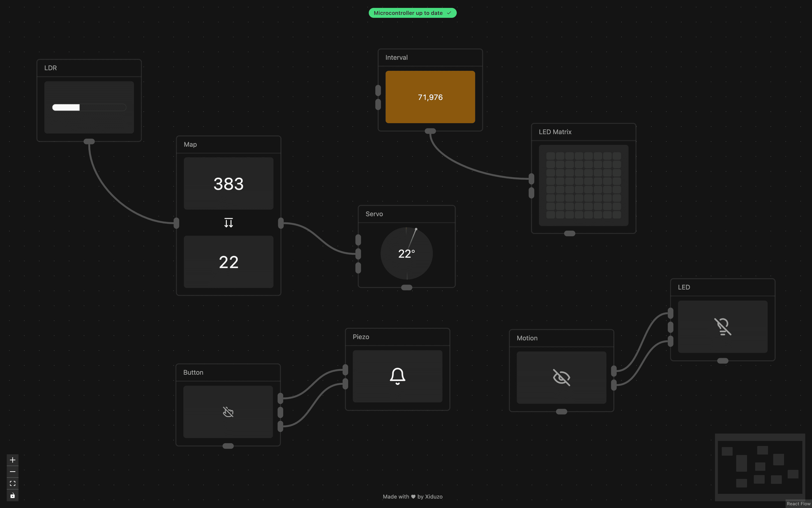This screenshot has height=508, width=812.
Task: Click the orange Interval value 71,976
Action: [430, 97]
